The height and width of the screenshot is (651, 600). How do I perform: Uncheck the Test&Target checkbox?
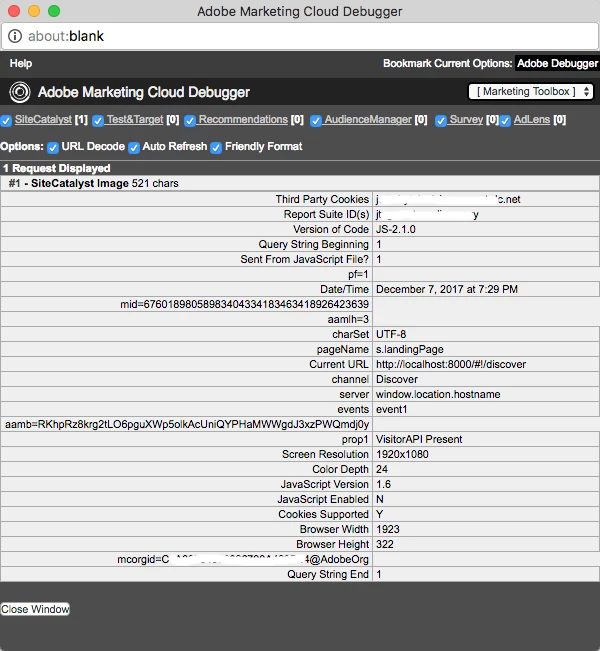pos(98,121)
